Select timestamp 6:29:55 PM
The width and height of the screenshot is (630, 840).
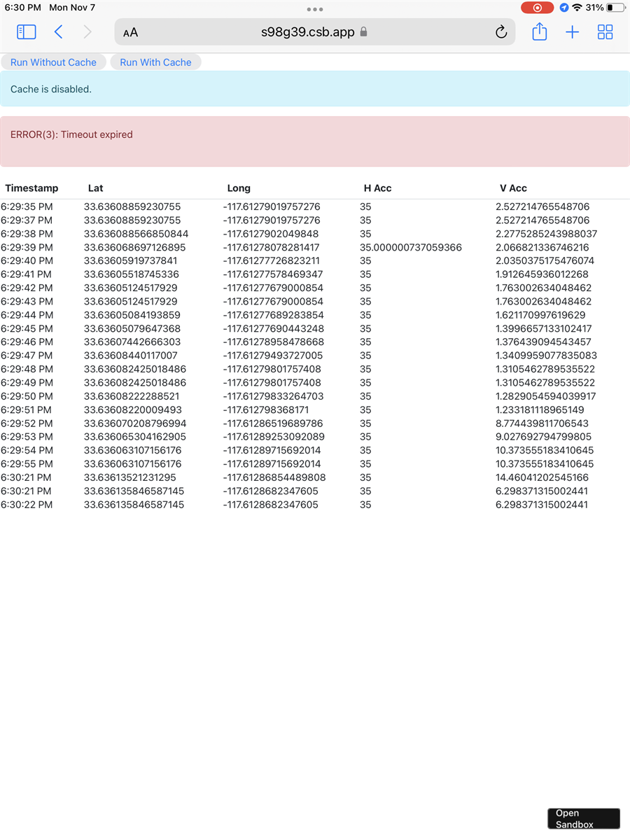[x=27, y=464]
